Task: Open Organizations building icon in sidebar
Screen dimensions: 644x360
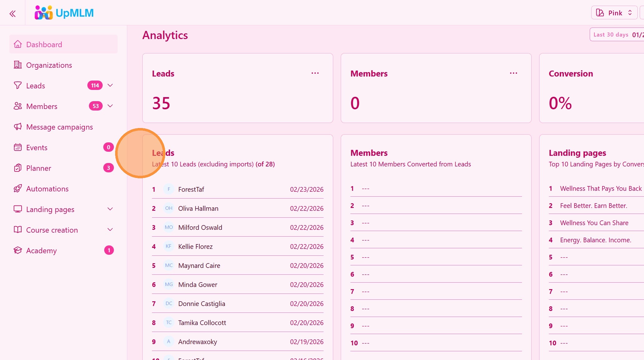Action: pos(18,65)
